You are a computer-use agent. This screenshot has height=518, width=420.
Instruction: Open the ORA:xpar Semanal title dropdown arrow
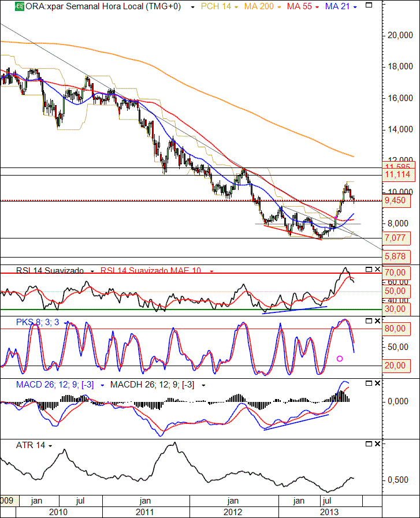(192, 8)
